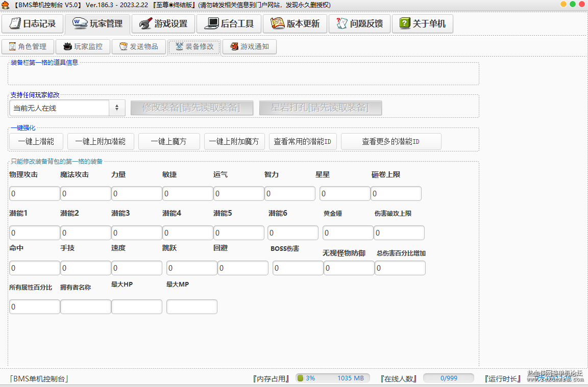Click the laptop icon on 后台工具 tab
The image size is (588, 387).
click(211, 23)
